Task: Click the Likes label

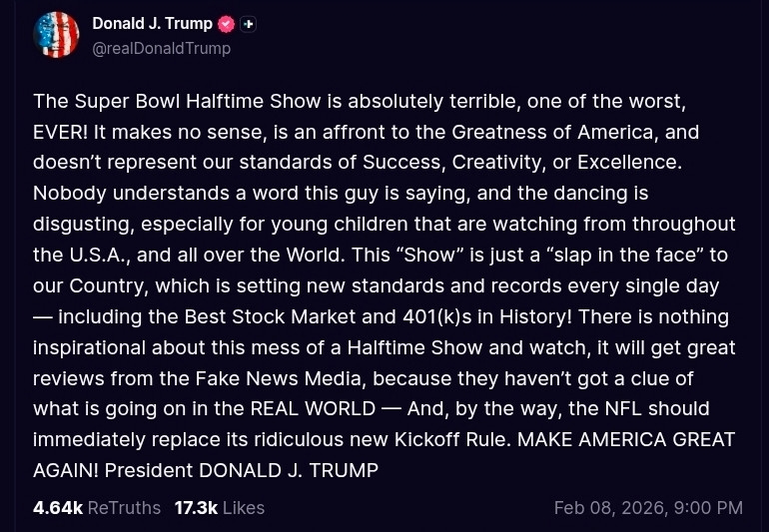Action: pos(244,508)
